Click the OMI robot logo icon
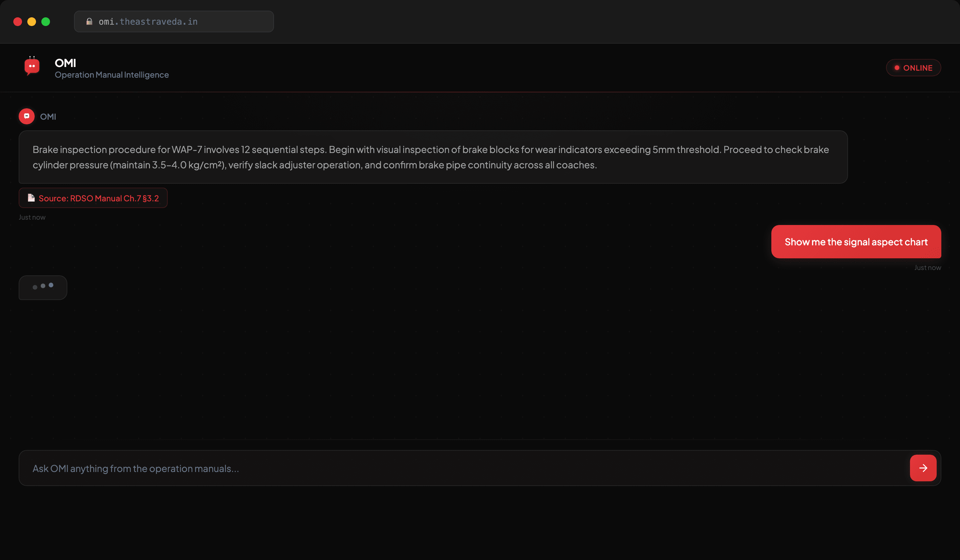The width and height of the screenshot is (960, 560). [32, 66]
